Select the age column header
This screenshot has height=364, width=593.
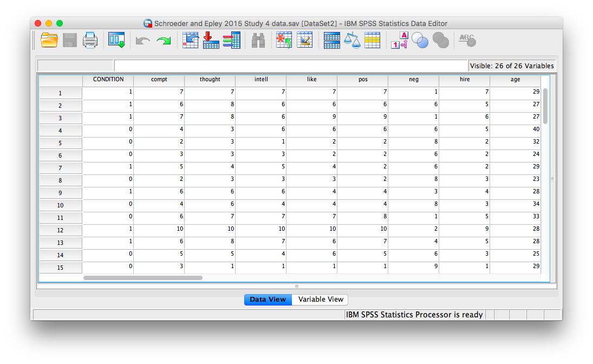(515, 80)
